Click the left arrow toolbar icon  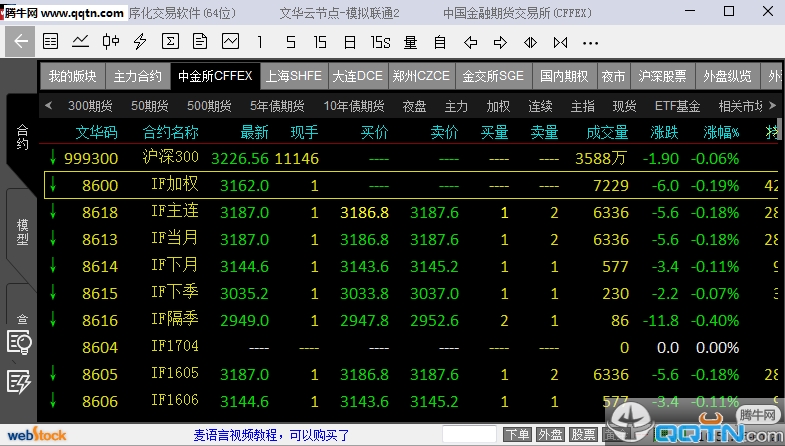click(470, 43)
